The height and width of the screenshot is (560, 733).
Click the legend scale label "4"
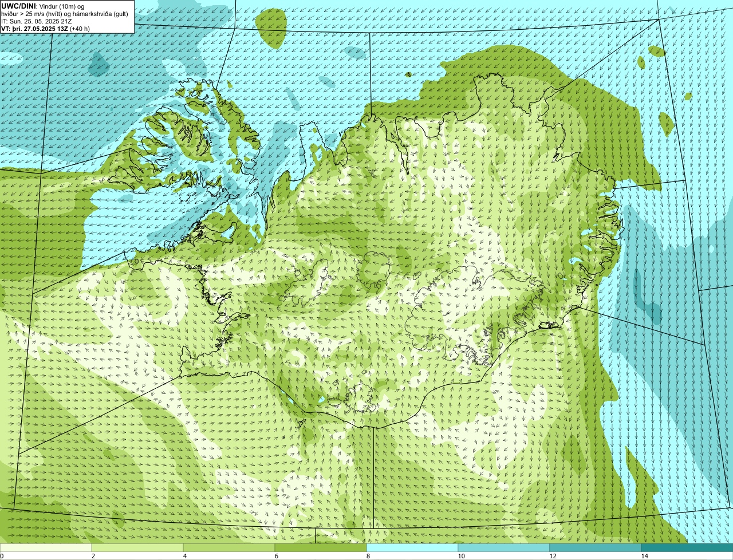coord(184,556)
